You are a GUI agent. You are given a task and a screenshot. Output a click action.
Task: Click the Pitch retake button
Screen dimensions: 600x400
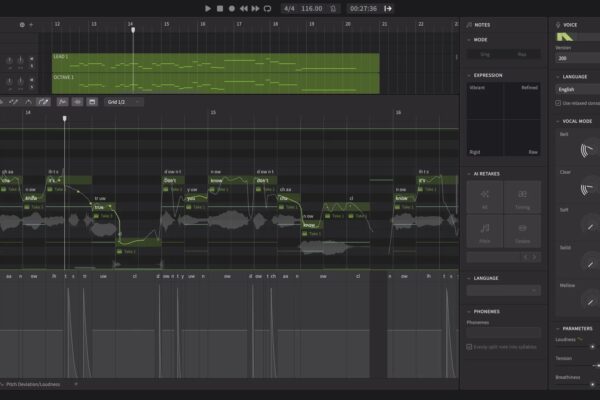pyautogui.click(x=485, y=231)
